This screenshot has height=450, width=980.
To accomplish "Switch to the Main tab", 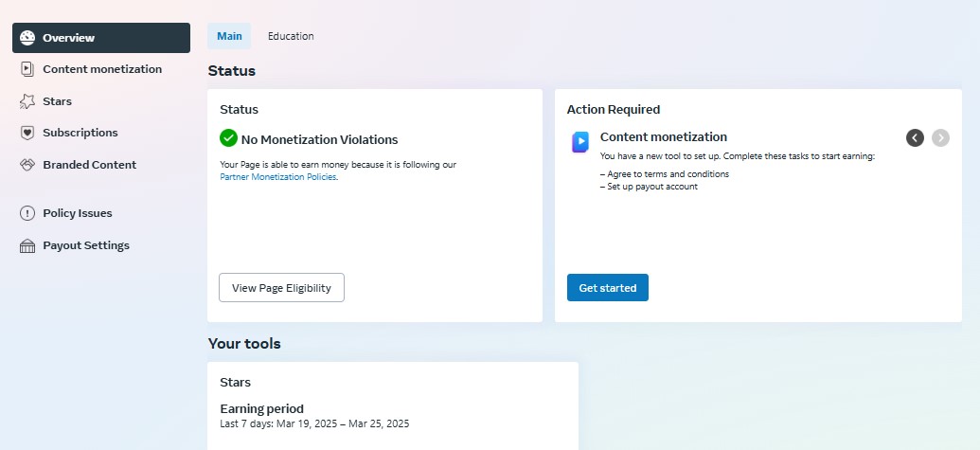I will point(229,36).
